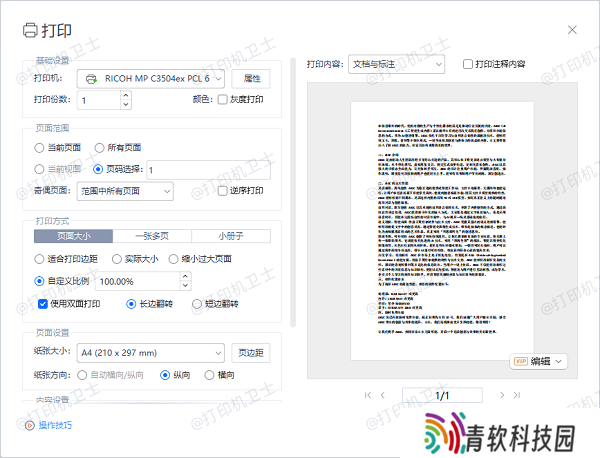Select 自定义比例 radio button
600x458 pixels.
(x=39, y=281)
